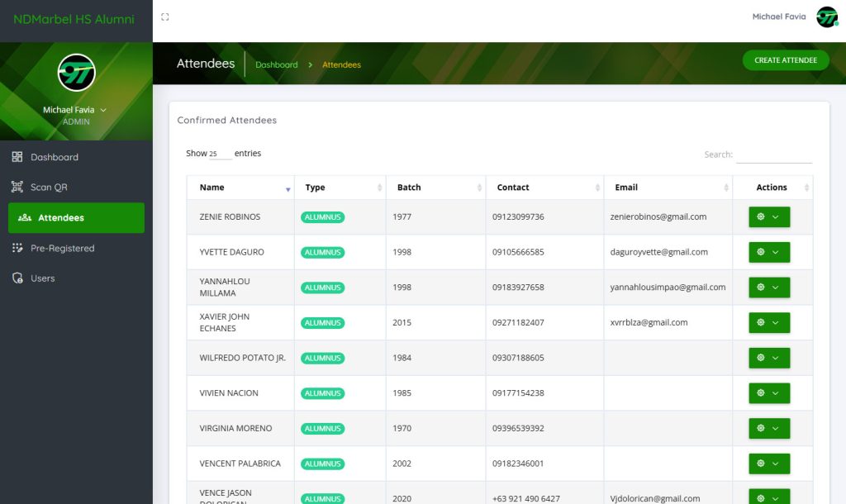Image resolution: width=846 pixels, height=504 pixels.
Task: Click the Search input field
Action: (773, 155)
